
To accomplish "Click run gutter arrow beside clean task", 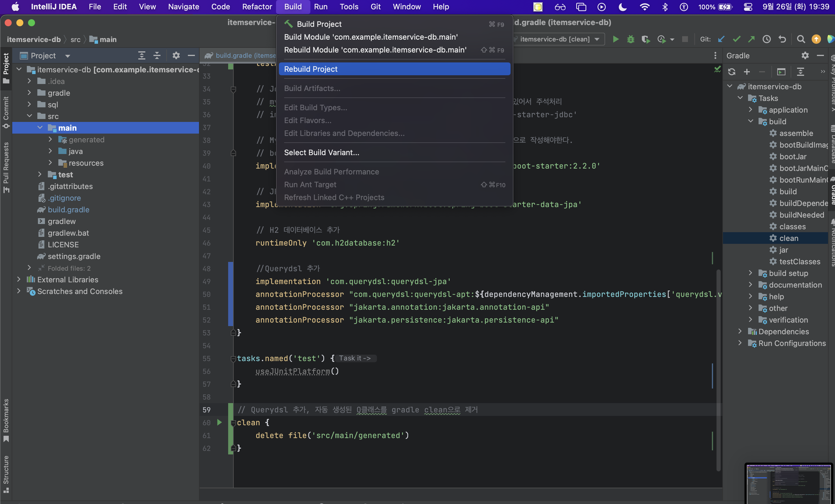I will point(219,422).
